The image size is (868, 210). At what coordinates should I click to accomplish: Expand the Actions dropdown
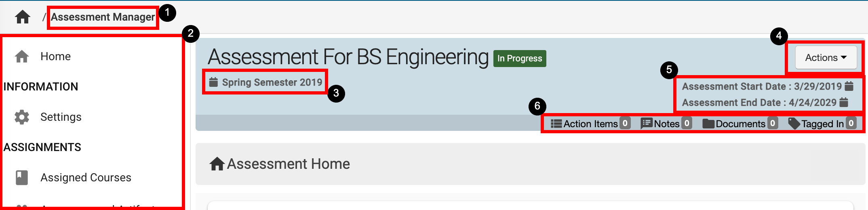pos(826,58)
